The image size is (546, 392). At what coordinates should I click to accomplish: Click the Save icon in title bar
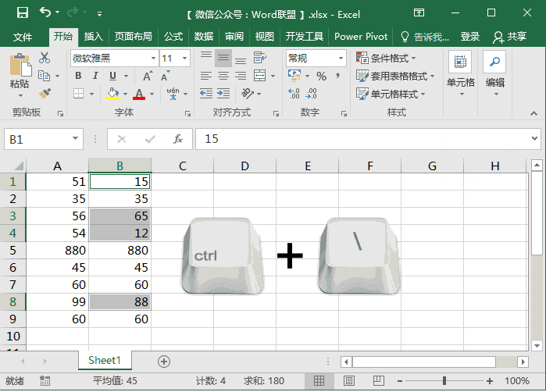pyautogui.click(x=22, y=13)
